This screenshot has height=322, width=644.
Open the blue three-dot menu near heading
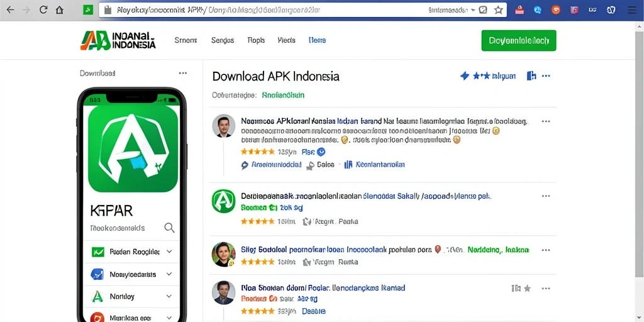coord(546,76)
